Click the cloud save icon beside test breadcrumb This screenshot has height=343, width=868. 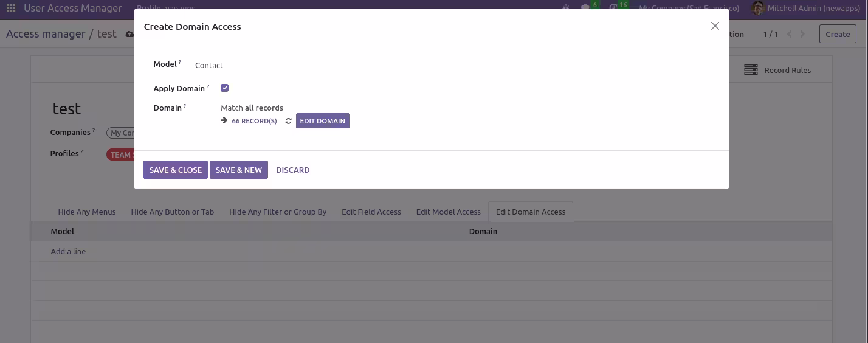[129, 35]
